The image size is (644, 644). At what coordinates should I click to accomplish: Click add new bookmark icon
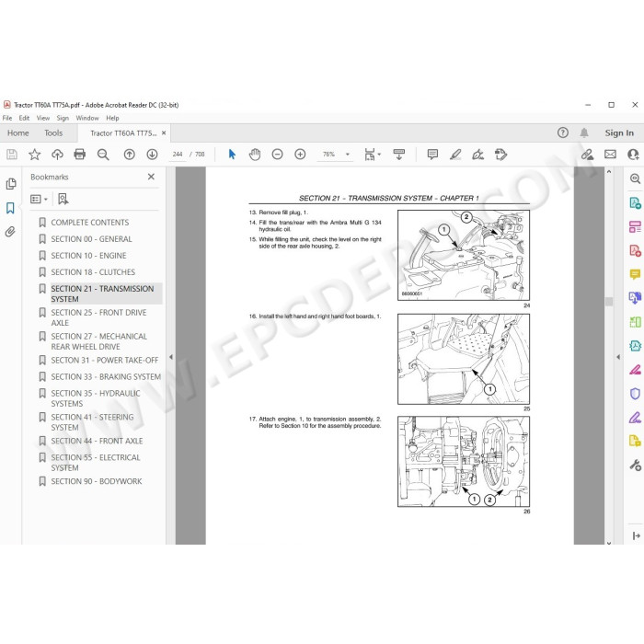click(63, 200)
